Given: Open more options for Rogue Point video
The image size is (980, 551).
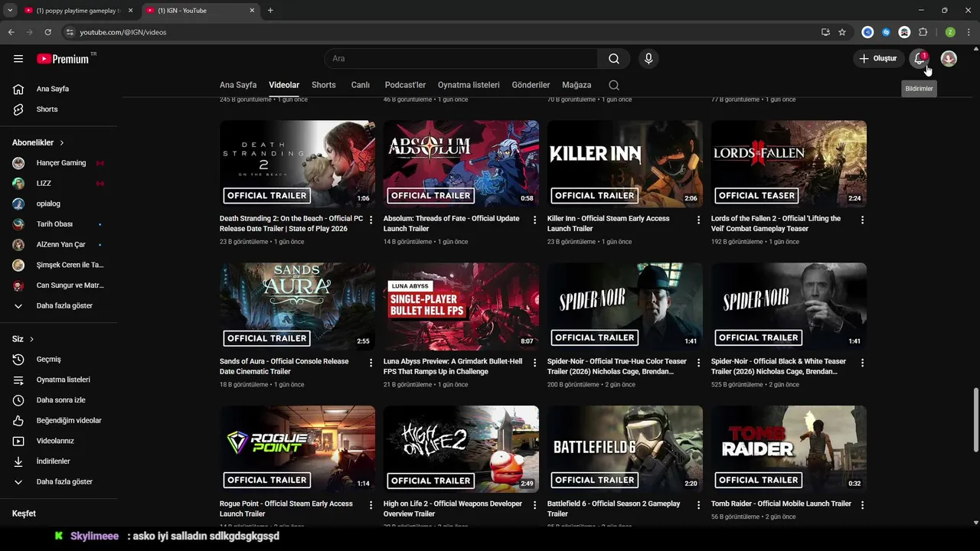Looking at the screenshot, I should click(x=371, y=505).
